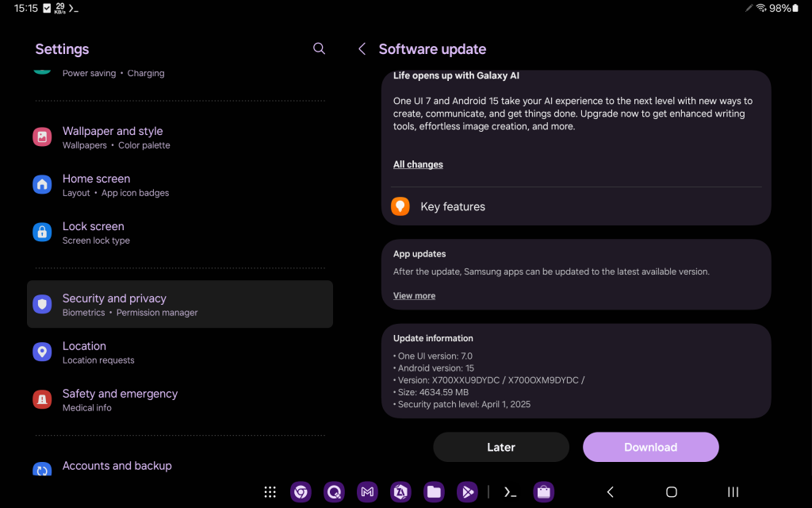Tap the Wi-Fi status icon
Screen dimensions: 812x508
760,8
